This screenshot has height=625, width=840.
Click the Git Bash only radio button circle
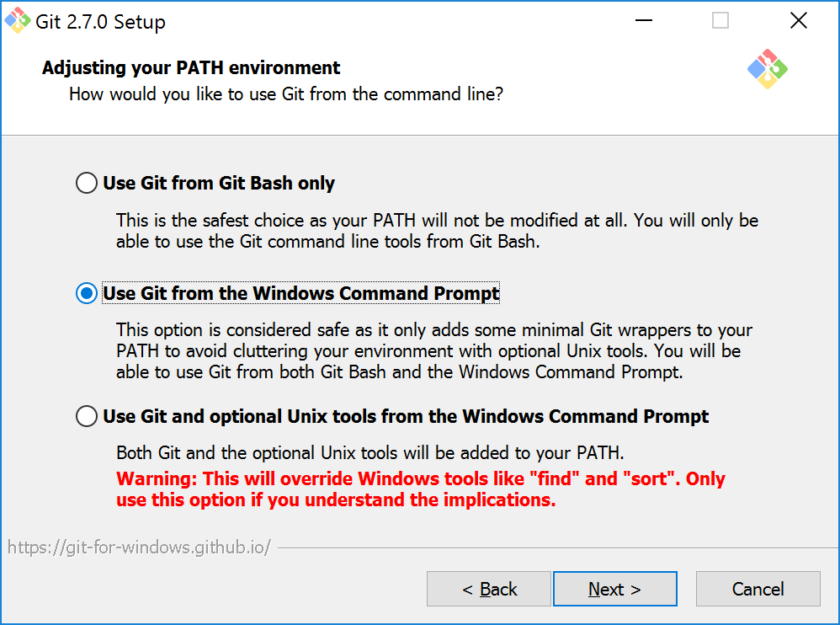click(x=86, y=183)
